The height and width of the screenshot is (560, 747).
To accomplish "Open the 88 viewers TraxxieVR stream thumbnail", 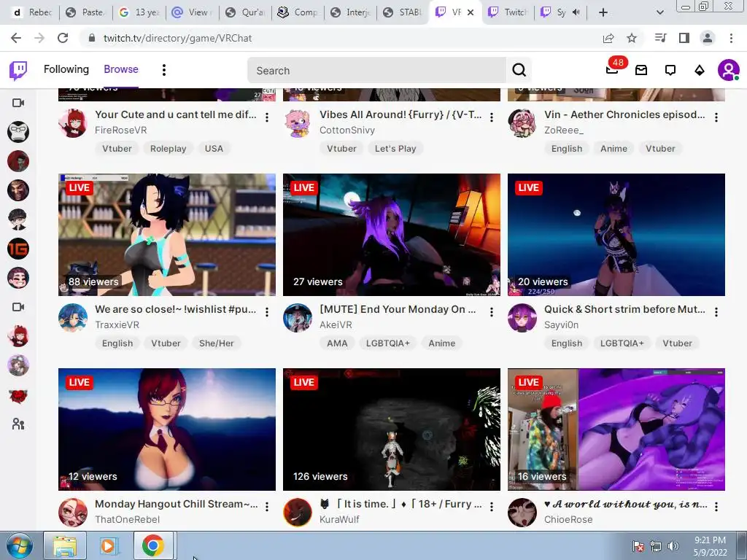I will (x=167, y=235).
